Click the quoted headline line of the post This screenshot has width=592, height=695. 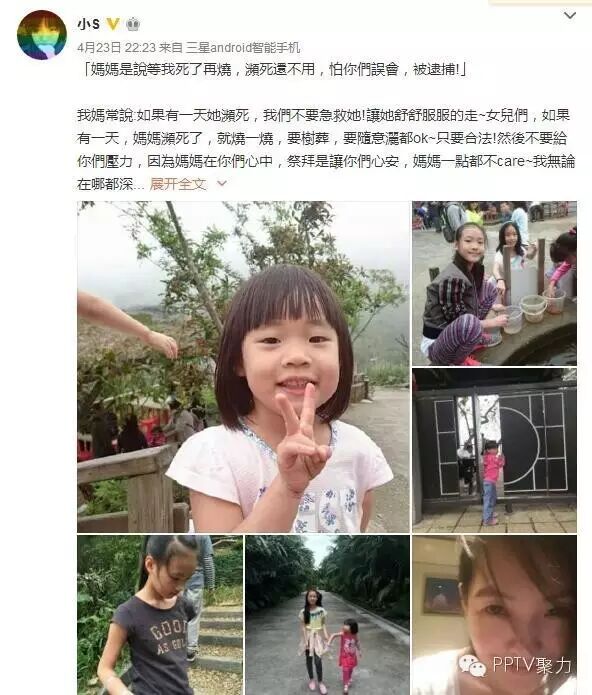pos(274,70)
